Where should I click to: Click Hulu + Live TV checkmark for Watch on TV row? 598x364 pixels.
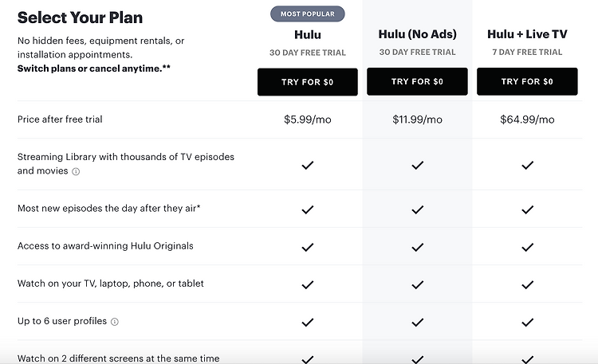coord(527,284)
